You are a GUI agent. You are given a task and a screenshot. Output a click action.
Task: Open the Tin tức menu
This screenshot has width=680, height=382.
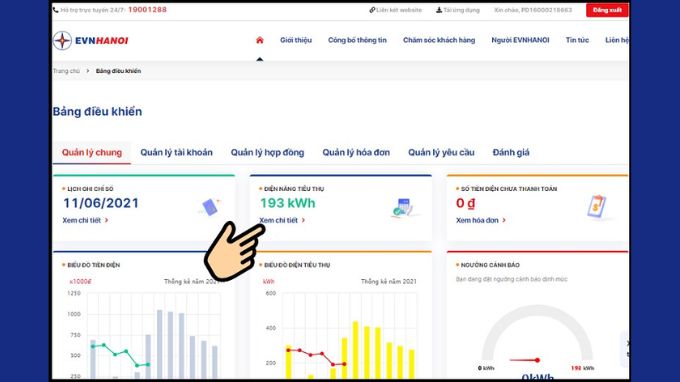pyautogui.click(x=577, y=40)
